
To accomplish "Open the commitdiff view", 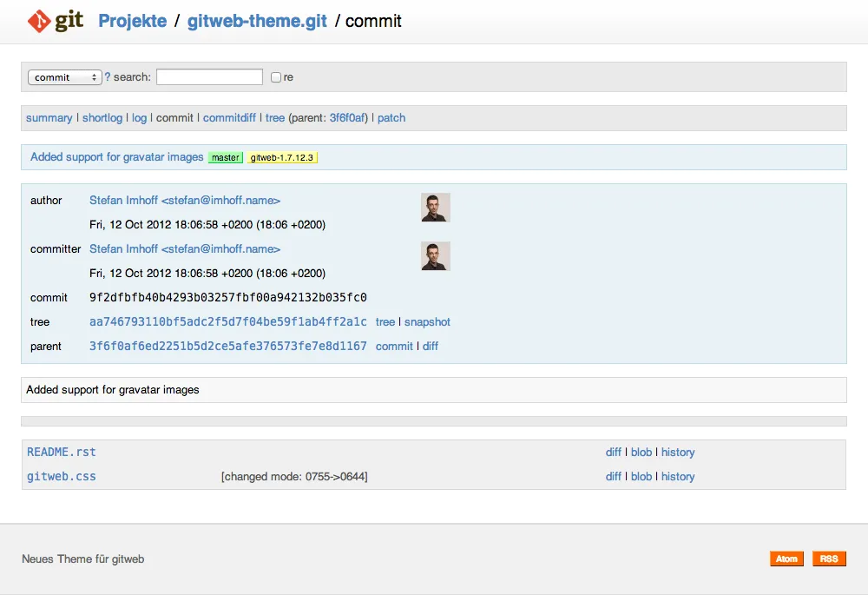I will pyautogui.click(x=229, y=117).
